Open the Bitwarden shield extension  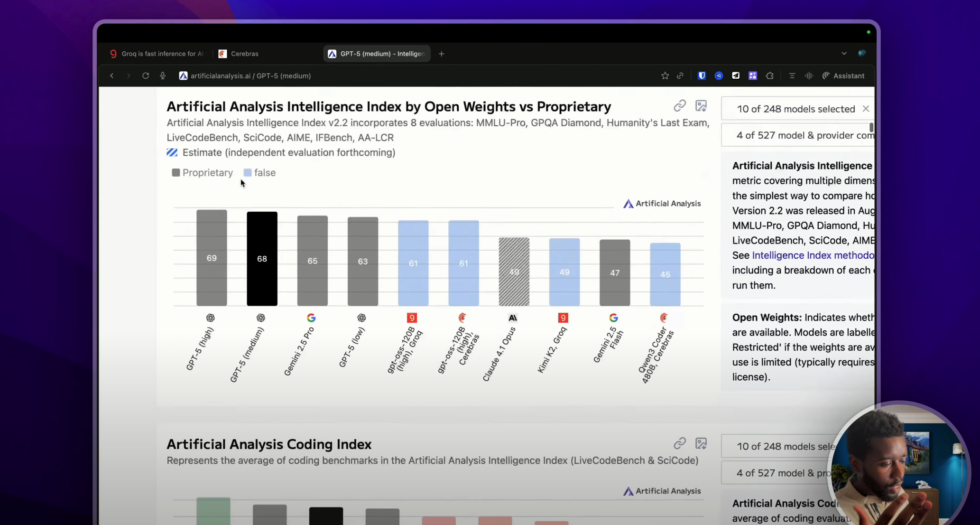click(702, 75)
